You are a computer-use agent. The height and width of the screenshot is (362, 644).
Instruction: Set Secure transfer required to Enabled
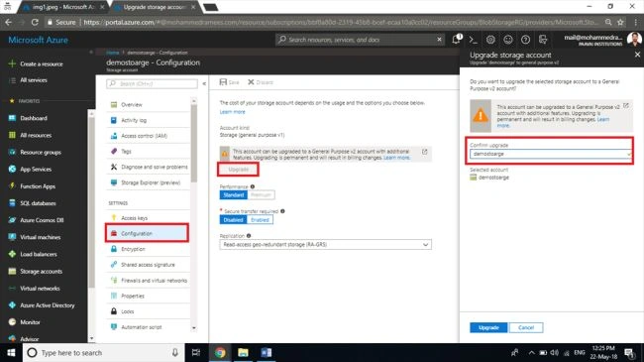pyautogui.click(x=260, y=219)
